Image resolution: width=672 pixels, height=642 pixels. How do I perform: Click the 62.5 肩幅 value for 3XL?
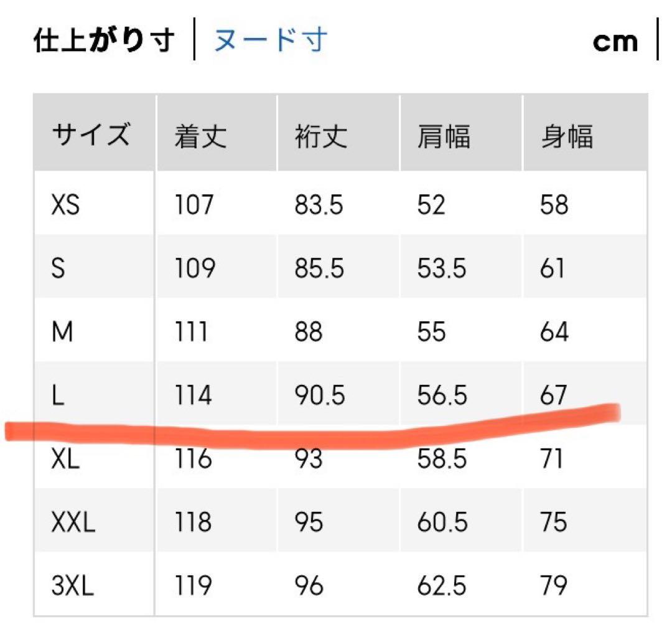(x=442, y=586)
